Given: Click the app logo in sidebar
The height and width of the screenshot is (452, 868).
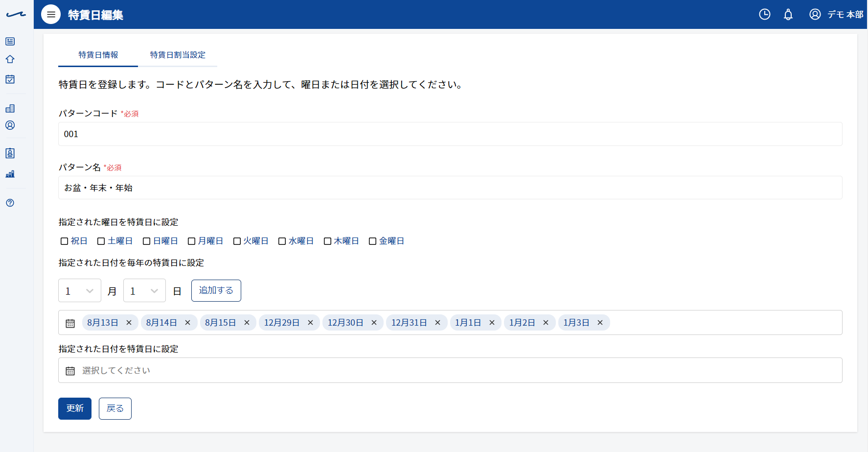Looking at the screenshot, I should pyautogui.click(x=16, y=14).
